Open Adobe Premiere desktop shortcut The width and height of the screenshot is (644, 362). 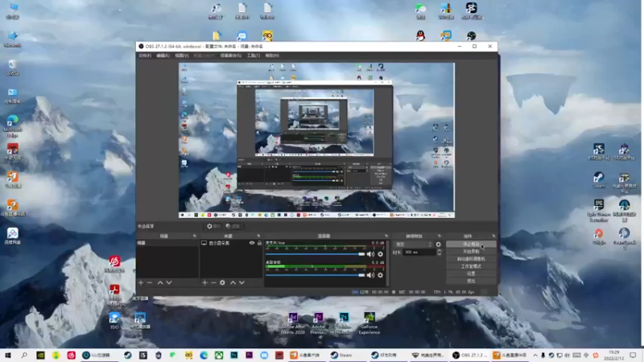(318, 323)
